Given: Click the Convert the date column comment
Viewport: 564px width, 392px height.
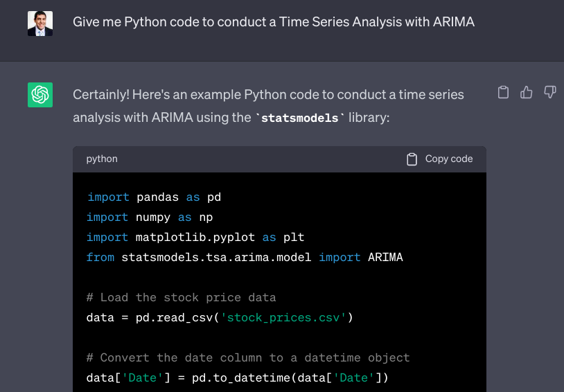Looking at the screenshot, I should coord(248,358).
